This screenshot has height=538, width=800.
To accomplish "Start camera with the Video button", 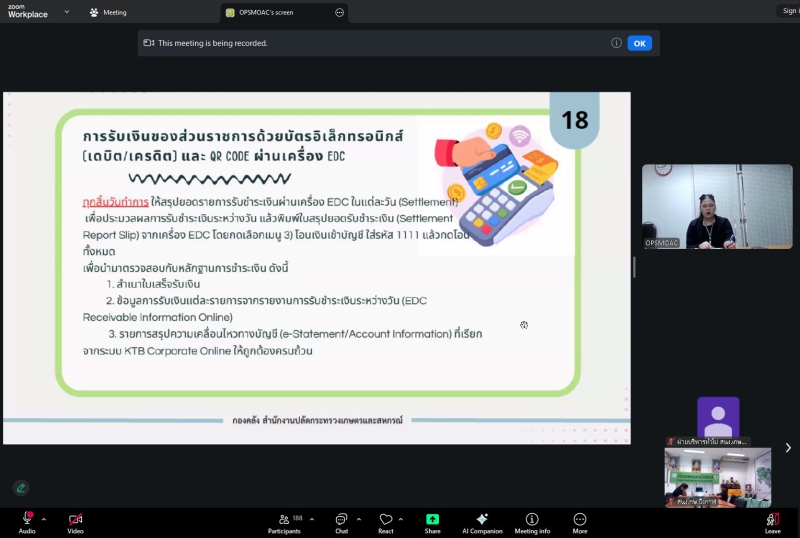I will (75, 519).
